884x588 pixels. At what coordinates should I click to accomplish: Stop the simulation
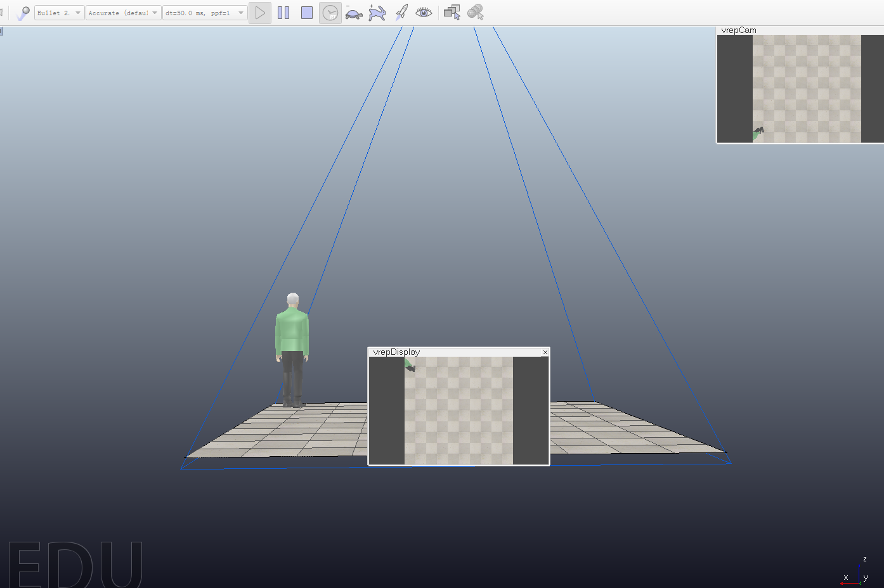click(307, 13)
